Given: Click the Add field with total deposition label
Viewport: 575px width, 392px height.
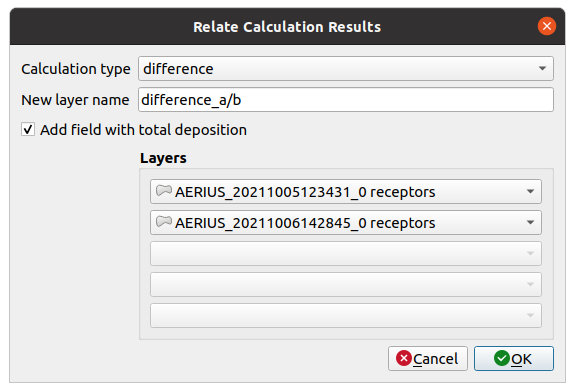Looking at the screenshot, I should click(143, 130).
